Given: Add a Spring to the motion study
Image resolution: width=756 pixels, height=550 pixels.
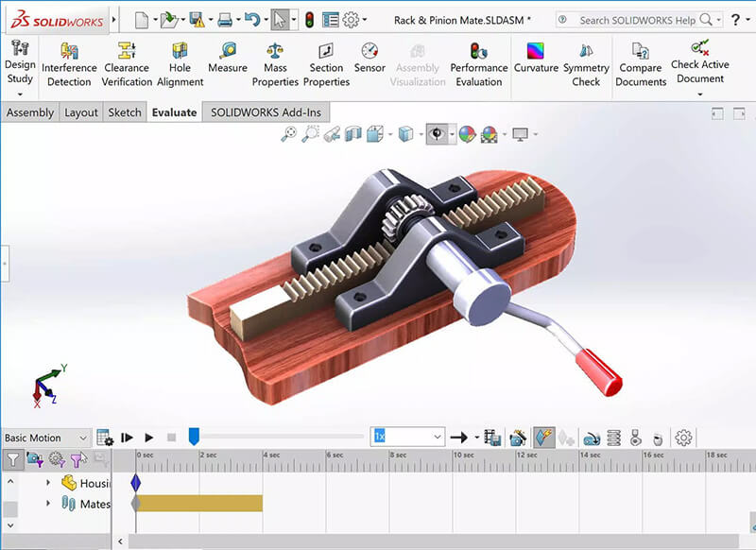Looking at the screenshot, I should 614,437.
